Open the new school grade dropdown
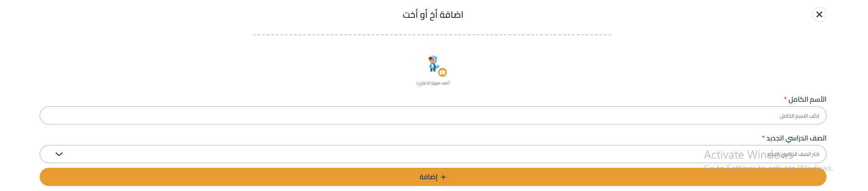Screen dimensions: 868x191 [x=433, y=154]
